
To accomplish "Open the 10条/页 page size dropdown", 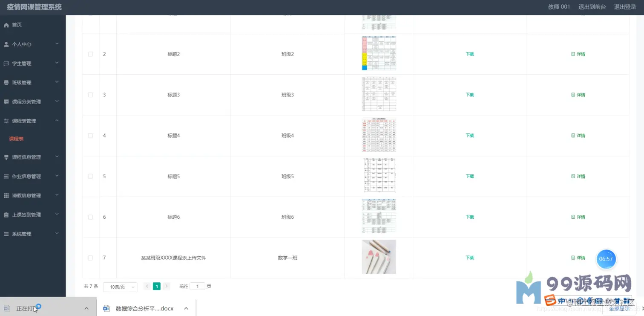I will click(120, 287).
